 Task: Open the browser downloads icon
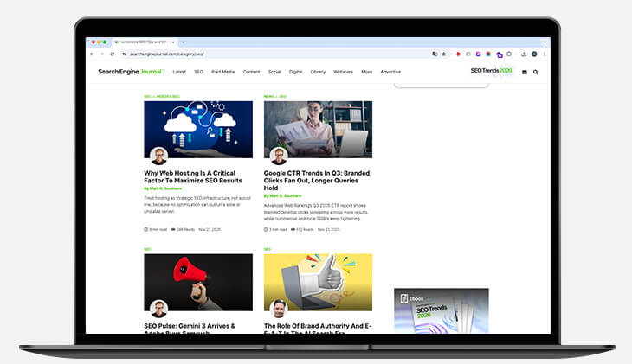[x=524, y=54]
